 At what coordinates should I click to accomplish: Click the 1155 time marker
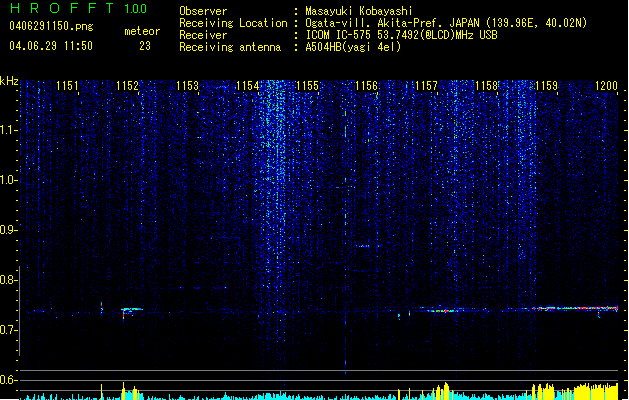(307, 86)
